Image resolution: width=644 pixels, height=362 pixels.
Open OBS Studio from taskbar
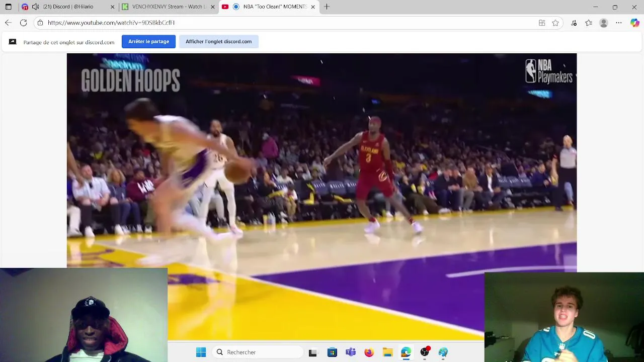425,352
